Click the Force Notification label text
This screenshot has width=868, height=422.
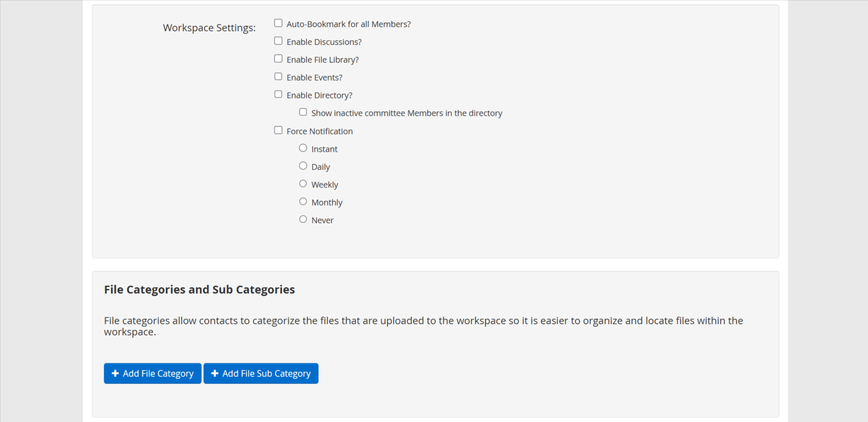[320, 131]
